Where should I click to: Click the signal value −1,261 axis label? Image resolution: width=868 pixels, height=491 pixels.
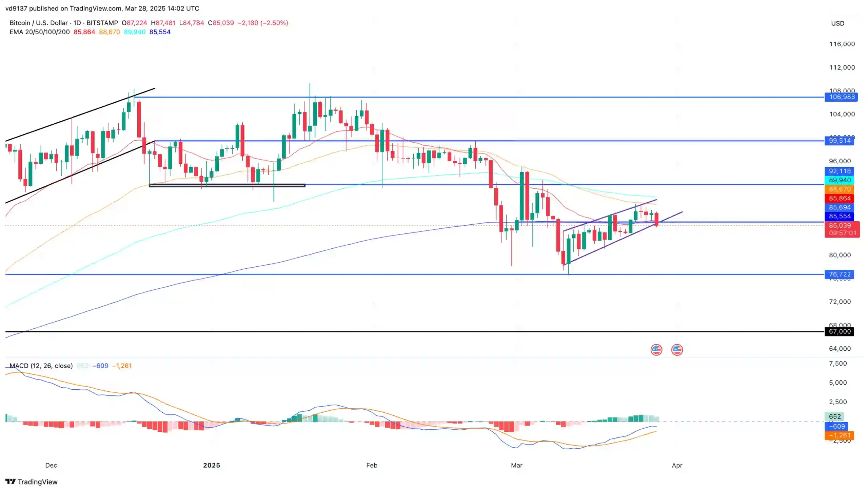pyautogui.click(x=839, y=435)
